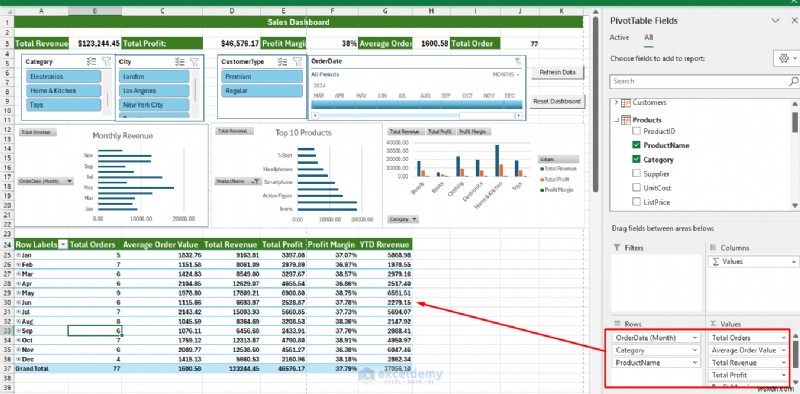The image size is (800, 394).
Task: Uncheck the ProductName field
Action: click(636, 145)
